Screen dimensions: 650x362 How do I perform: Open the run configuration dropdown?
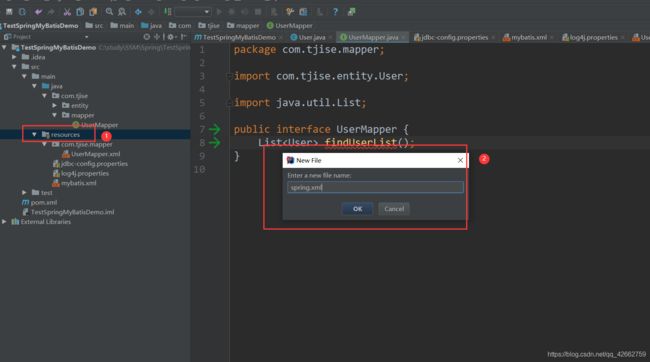pyautogui.click(x=193, y=12)
